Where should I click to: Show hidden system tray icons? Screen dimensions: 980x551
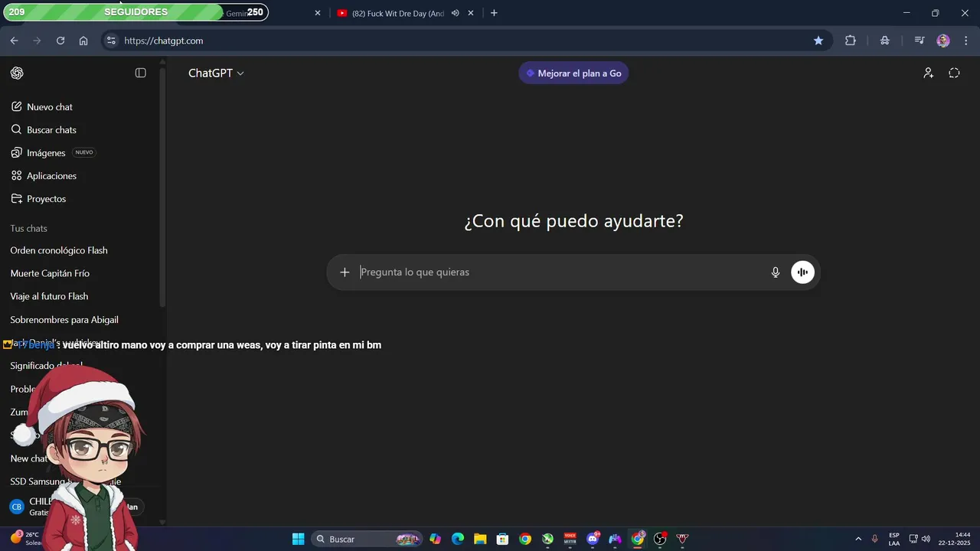pos(858,539)
